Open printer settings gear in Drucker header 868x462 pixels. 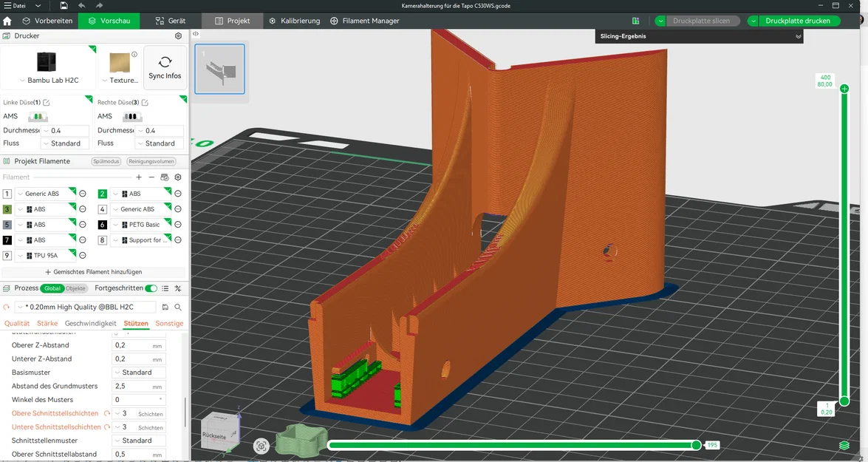click(x=178, y=35)
